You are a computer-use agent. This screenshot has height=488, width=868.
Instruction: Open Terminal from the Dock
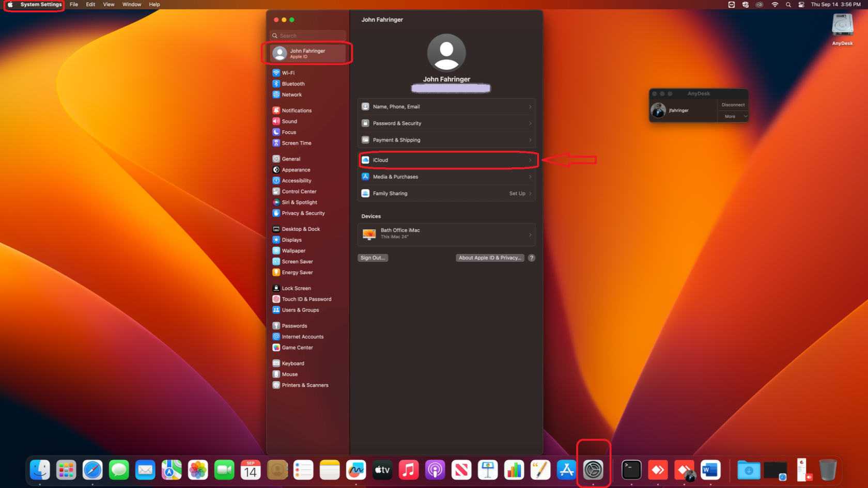(631, 470)
